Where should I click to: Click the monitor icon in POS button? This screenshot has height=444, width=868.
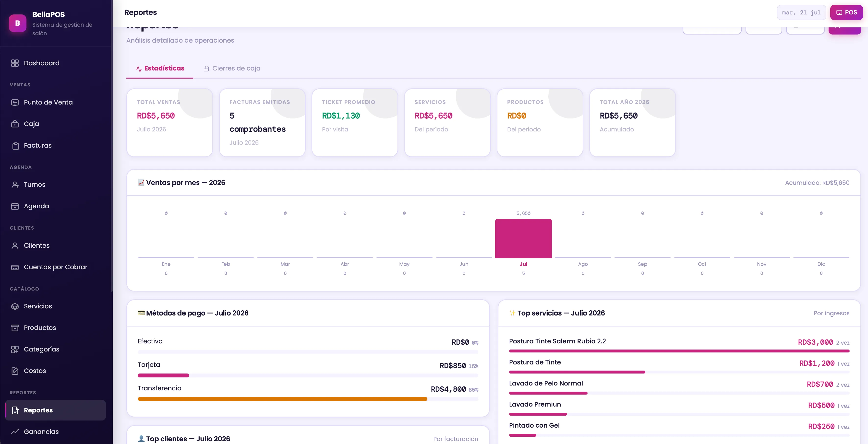pos(839,12)
